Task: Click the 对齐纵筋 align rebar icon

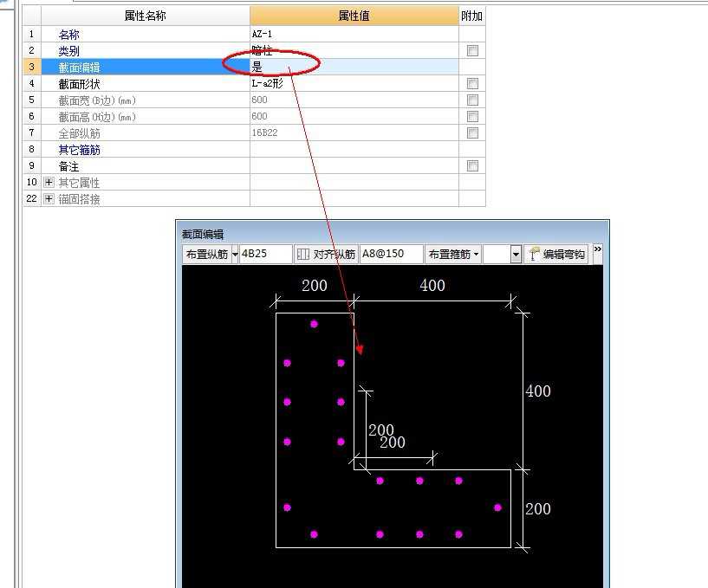Action: click(x=303, y=255)
